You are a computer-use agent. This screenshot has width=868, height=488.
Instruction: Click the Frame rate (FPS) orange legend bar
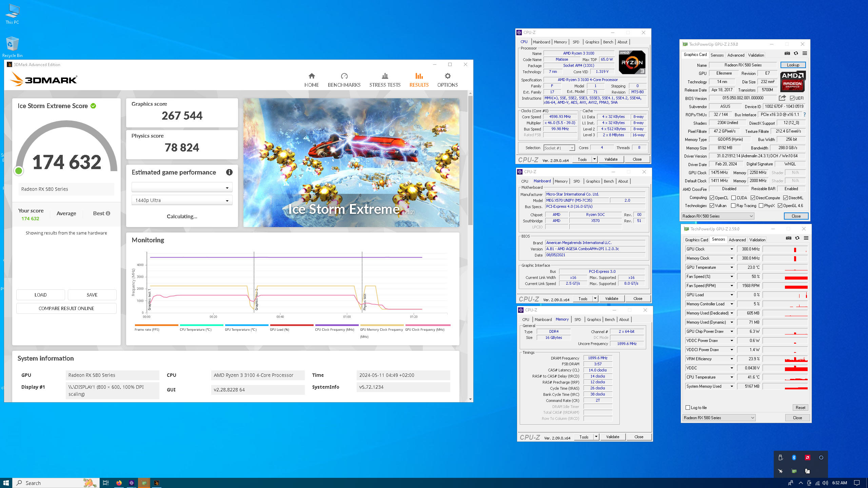[156, 325]
